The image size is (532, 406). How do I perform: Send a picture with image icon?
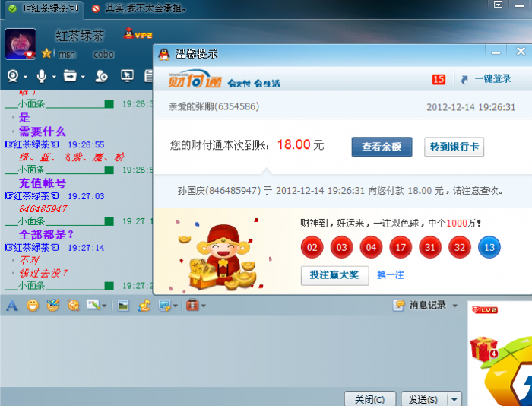[123, 306]
